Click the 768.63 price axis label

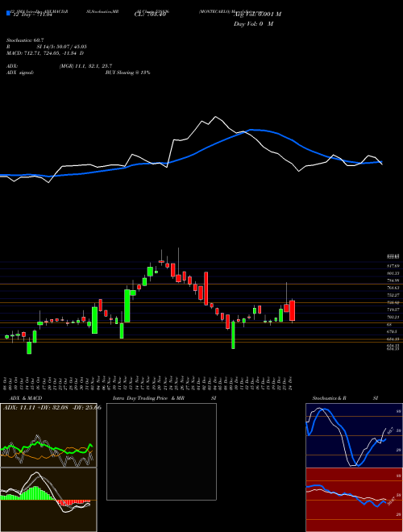pos(393,288)
